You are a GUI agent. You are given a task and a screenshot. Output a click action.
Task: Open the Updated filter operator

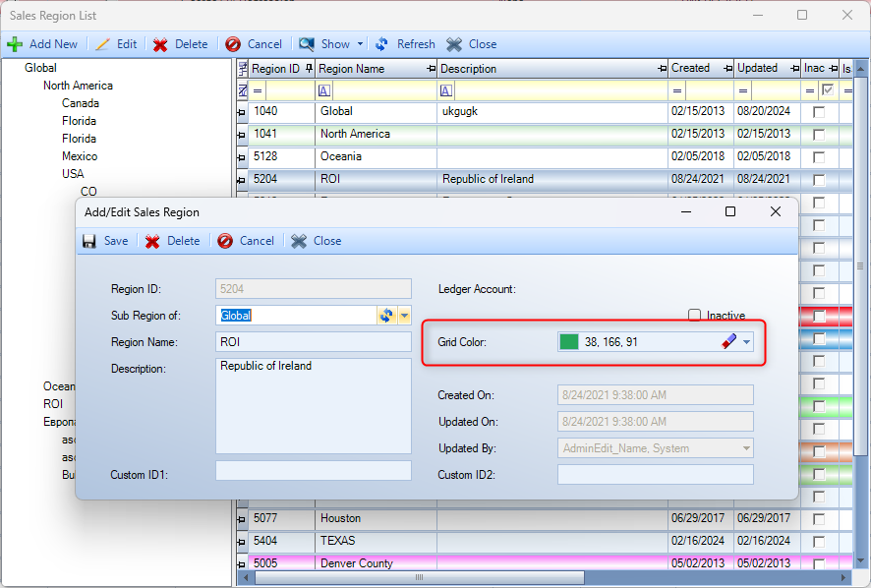pos(743,90)
